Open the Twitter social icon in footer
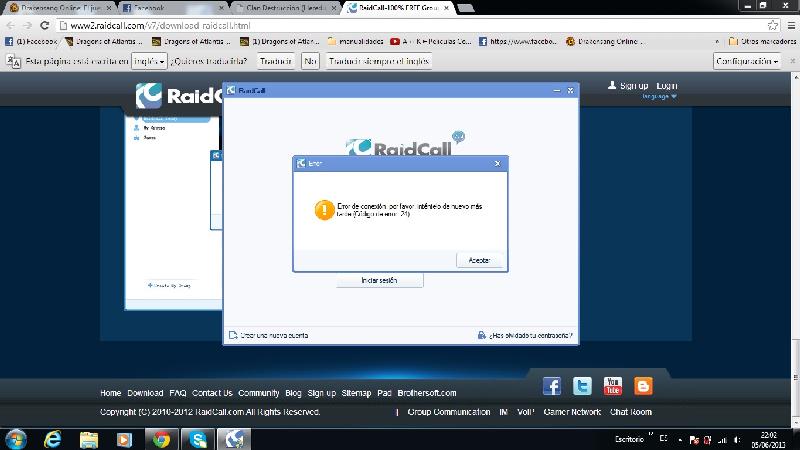 [582, 386]
